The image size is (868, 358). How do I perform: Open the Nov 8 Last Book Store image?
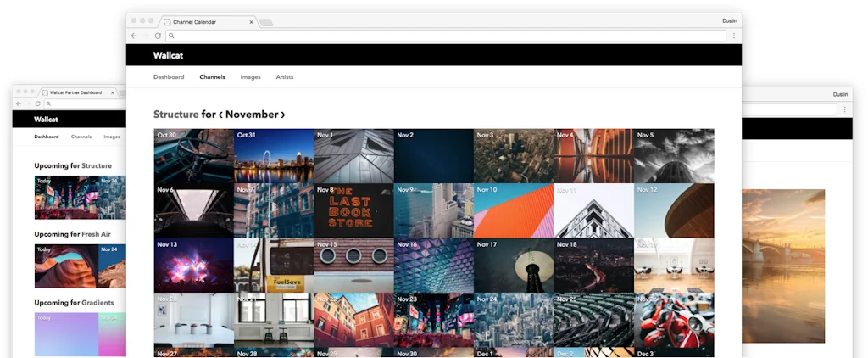[x=353, y=210]
